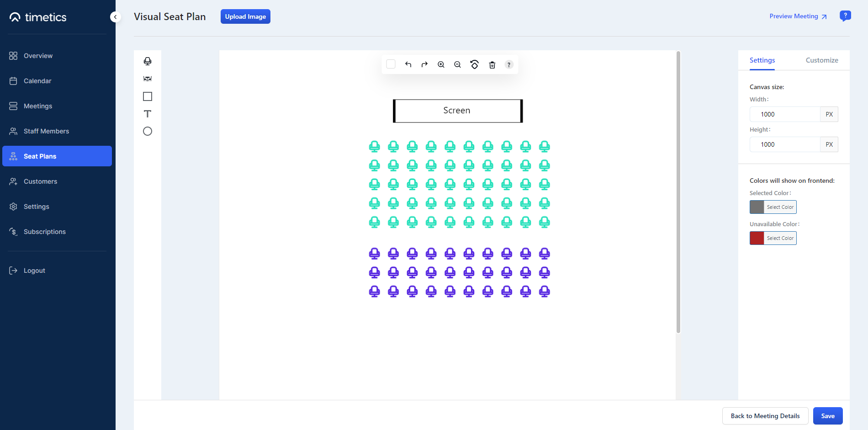868x430 pixels.
Task: Switch to the Customize tab
Action: click(x=822, y=60)
